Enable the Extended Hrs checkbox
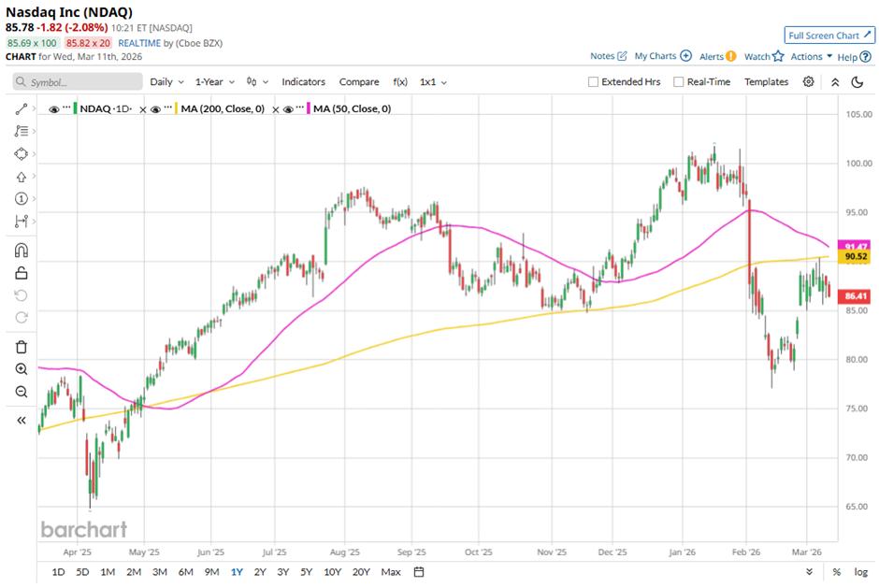The width and height of the screenshot is (879, 588). tap(593, 82)
